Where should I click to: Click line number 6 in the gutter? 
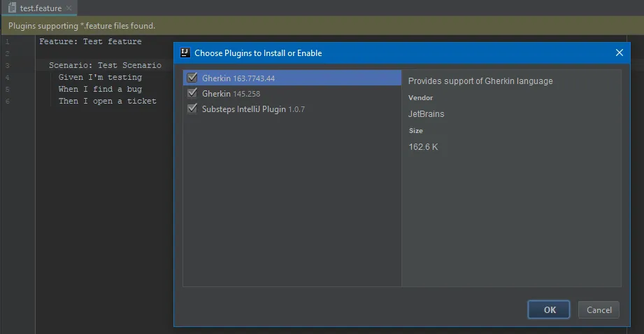coord(8,102)
